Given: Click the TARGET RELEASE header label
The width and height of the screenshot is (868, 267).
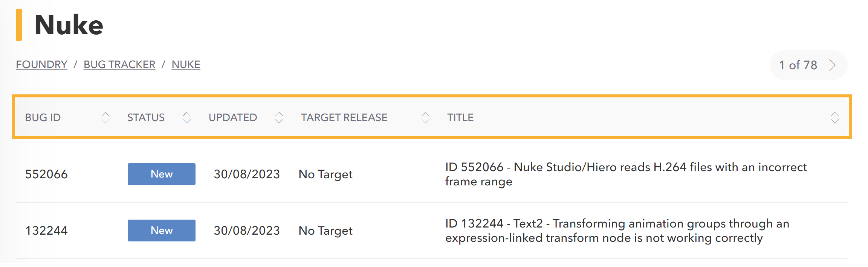Looking at the screenshot, I should pos(344,117).
